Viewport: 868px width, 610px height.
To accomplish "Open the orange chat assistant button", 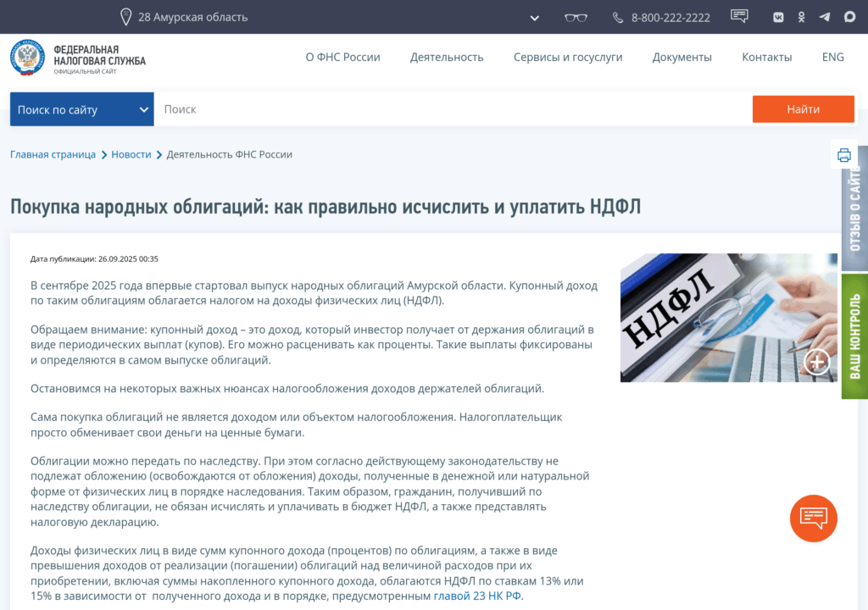I will pos(813,518).
